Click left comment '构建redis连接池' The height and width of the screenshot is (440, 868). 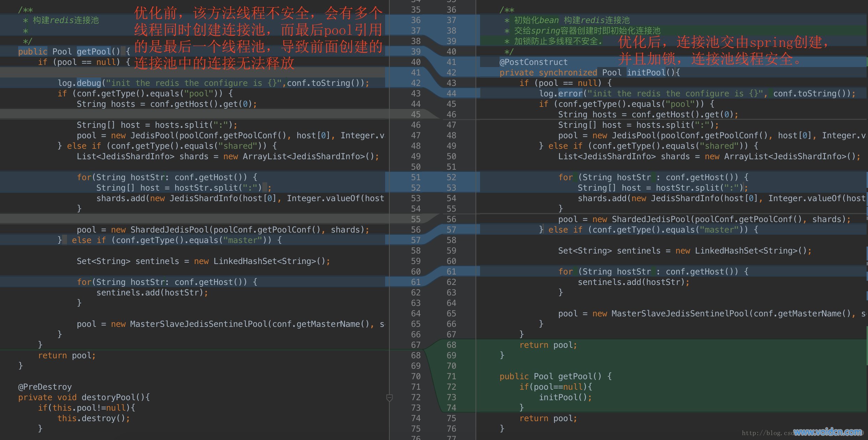coord(66,20)
